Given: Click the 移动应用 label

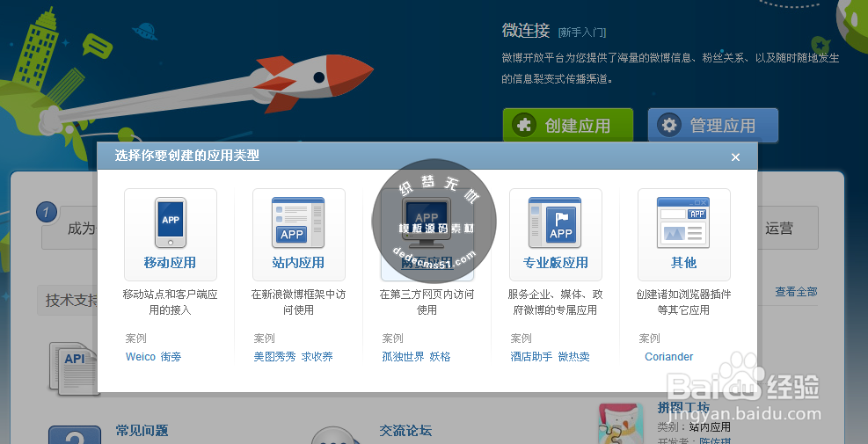Looking at the screenshot, I should 170,262.
